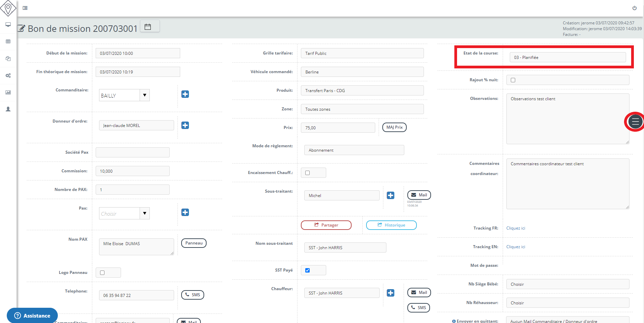Click the calendar icon beside mission title

[x=148, y=27]
